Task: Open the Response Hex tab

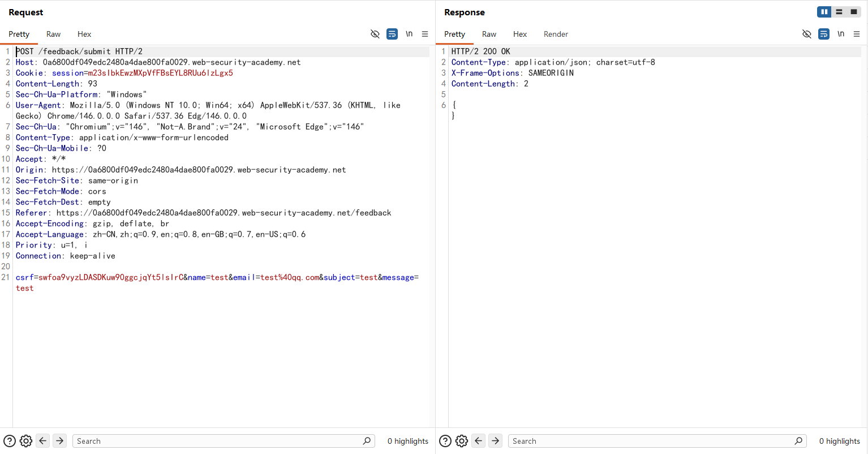Action: pos(519,34)
